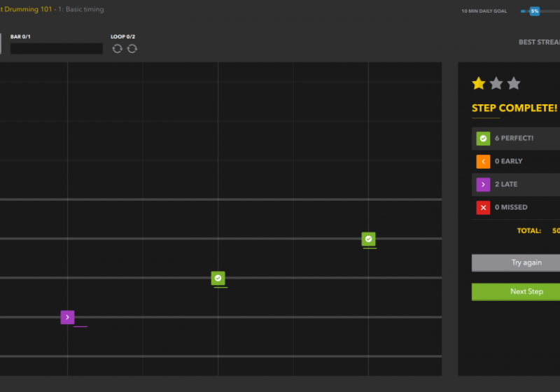Click the first loop counter icon

point(117,48)
